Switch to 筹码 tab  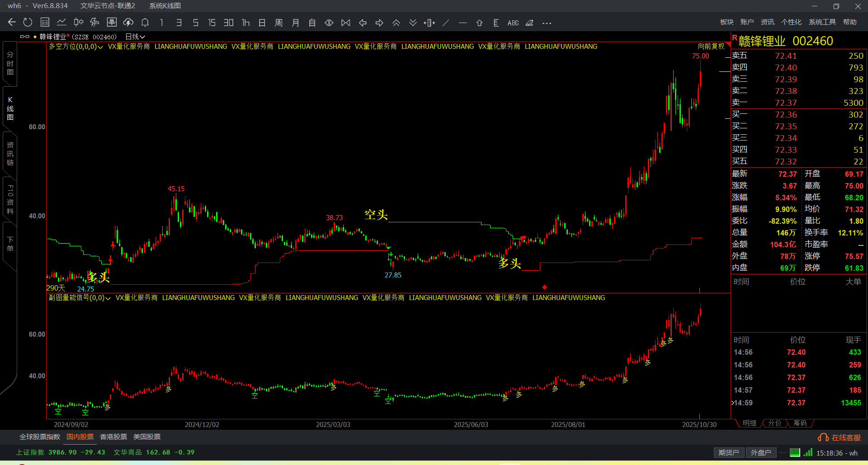(800, 423)
